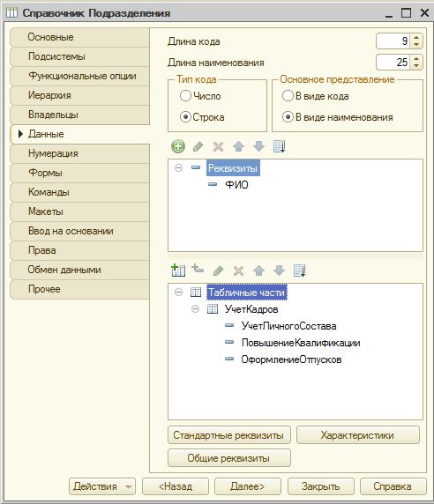434x504 pixels.
Task: Open the Основные tab
Action: pos(79,37)
